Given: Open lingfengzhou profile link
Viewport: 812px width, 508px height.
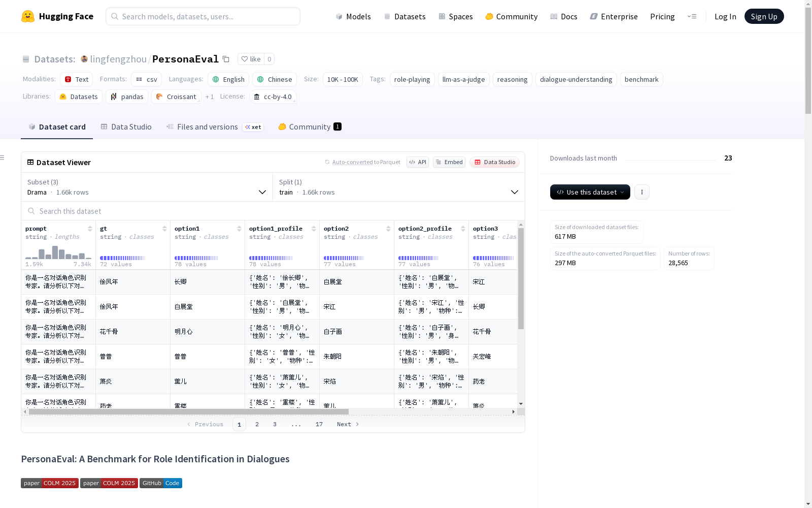Looking at the screenshot, I should pyautogui.click(x=118, y=59).
